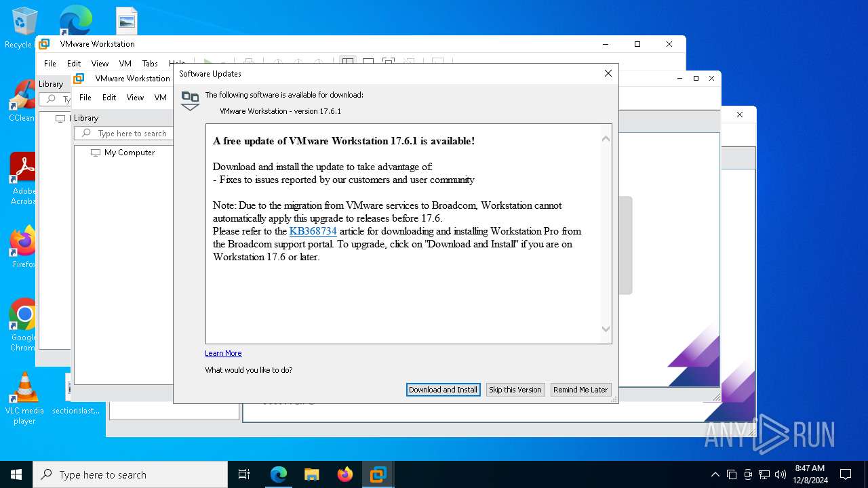Image resolution: width=868 pixels, height=488 pixels.
Task: Open Edit menu in the second VMware window
Action: [109, 97]
